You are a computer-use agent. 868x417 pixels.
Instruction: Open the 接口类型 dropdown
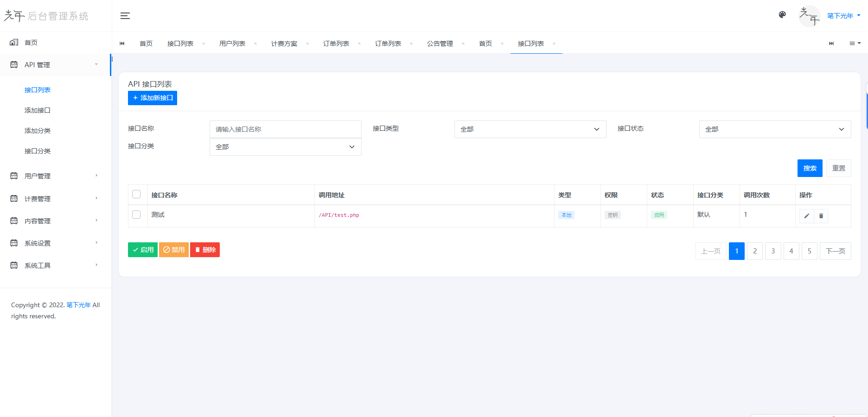530,129
